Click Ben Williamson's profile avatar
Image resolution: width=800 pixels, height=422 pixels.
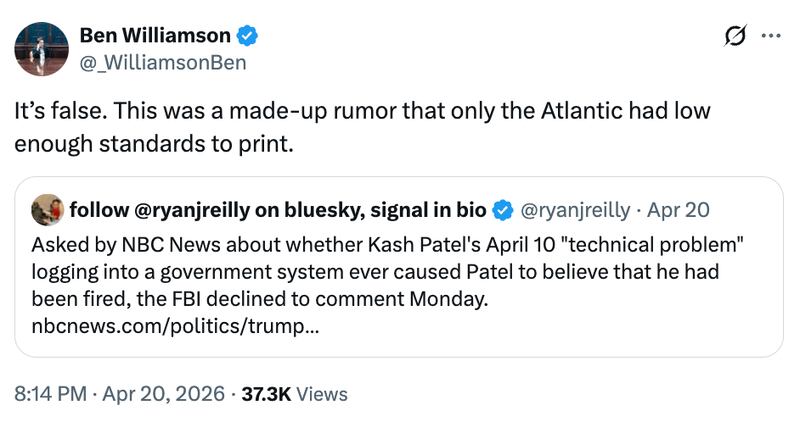pyautogui.click(x=41, y=49)
